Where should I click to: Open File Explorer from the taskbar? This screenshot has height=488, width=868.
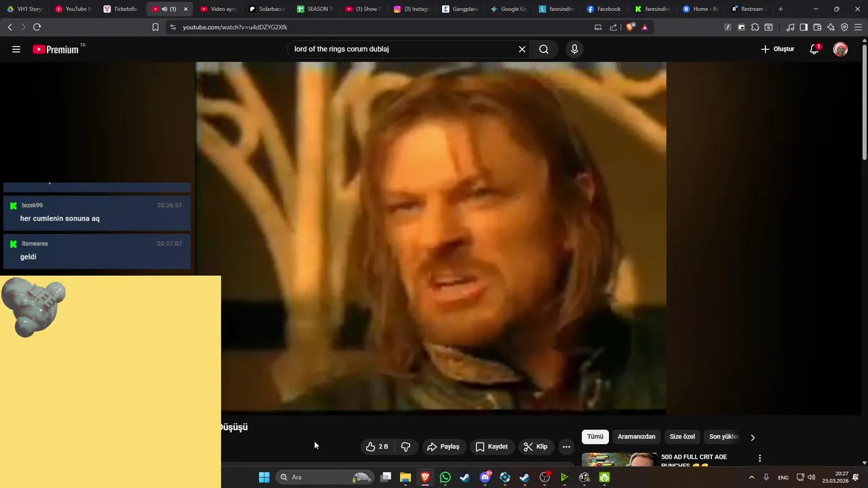406,477
